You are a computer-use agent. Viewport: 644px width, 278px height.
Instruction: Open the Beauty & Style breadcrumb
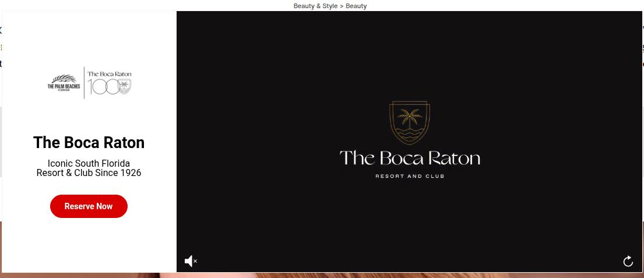point(315,6)
